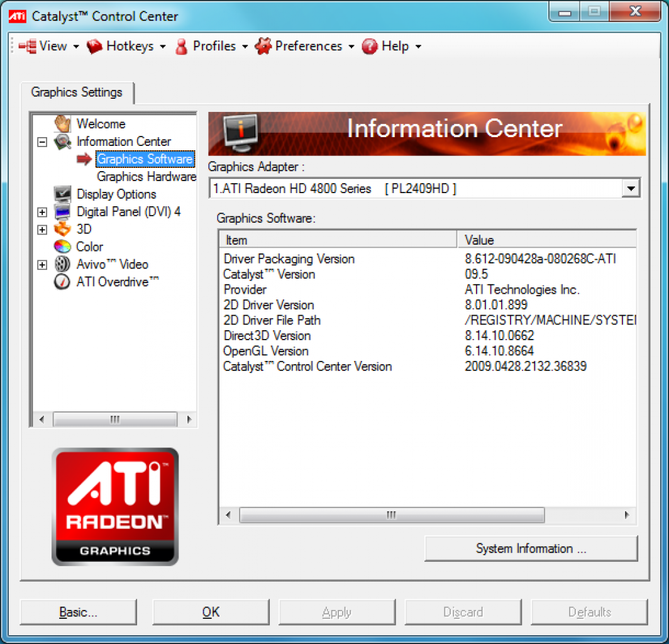
Task: Select the OpenGL Version row
Action: 428,351
